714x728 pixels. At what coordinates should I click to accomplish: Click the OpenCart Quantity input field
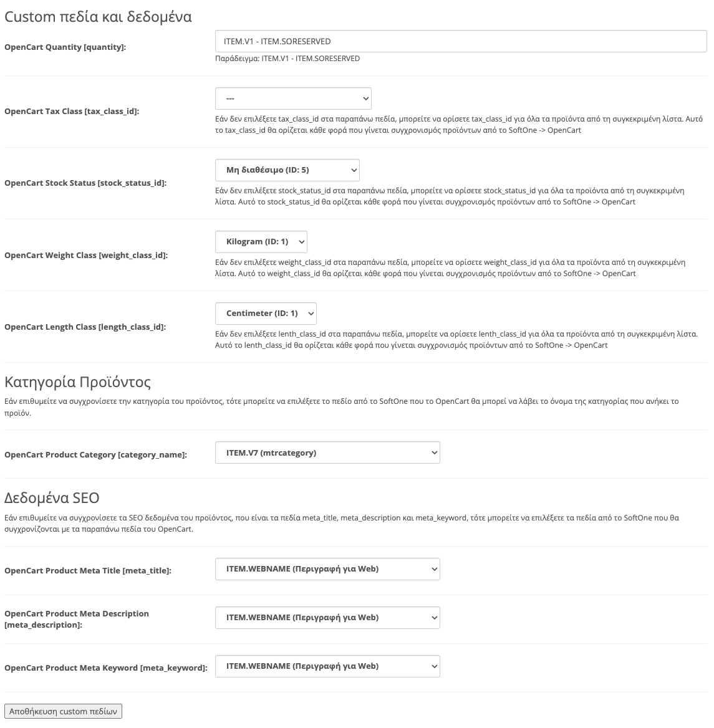[x=461, y=41]
